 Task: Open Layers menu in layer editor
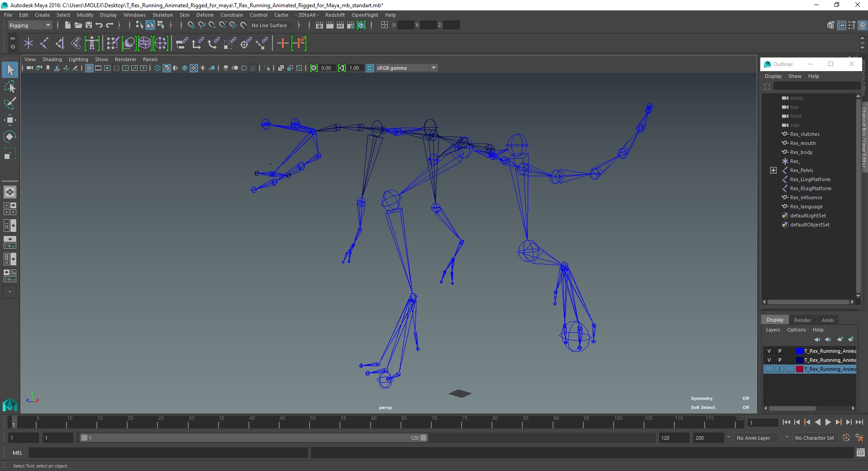click(773, 330)
